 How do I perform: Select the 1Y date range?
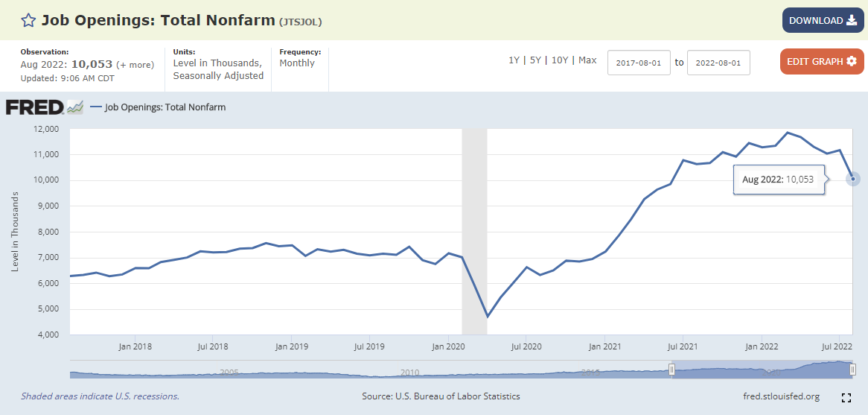[514, 60]
